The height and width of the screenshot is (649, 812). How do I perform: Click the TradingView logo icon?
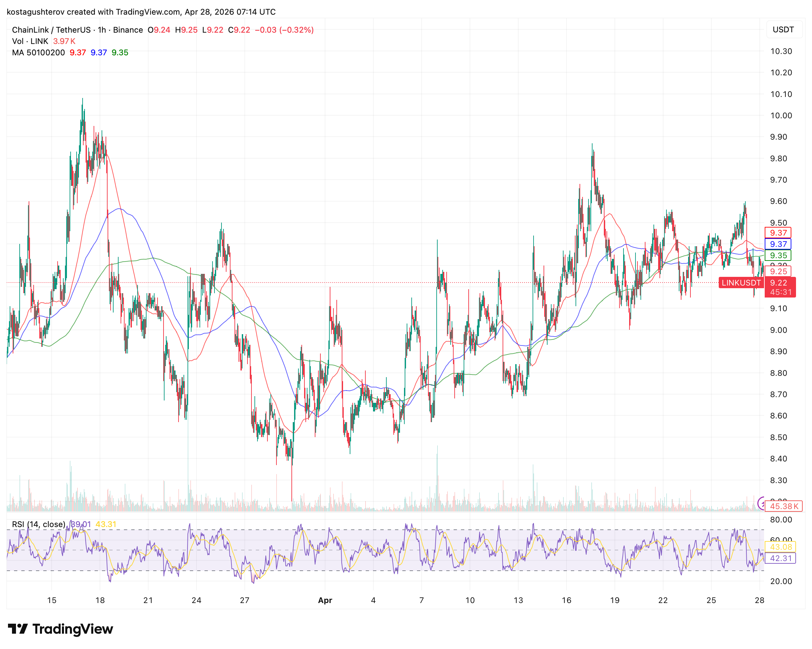(x=17, y=629)
